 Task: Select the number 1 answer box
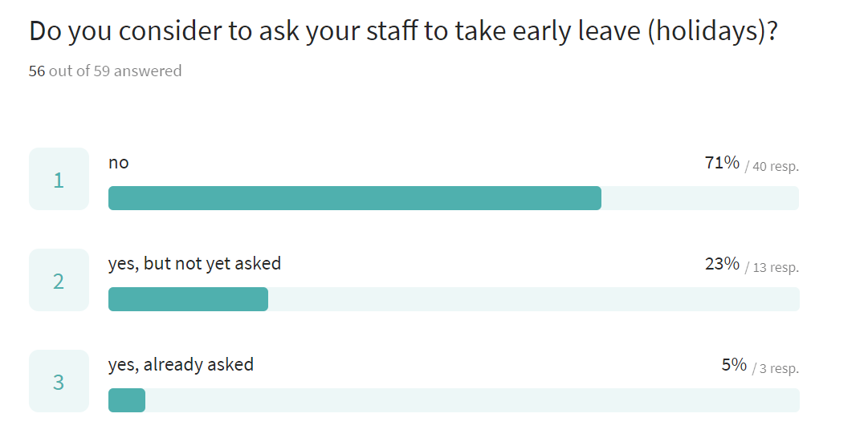tap(59, 179)
